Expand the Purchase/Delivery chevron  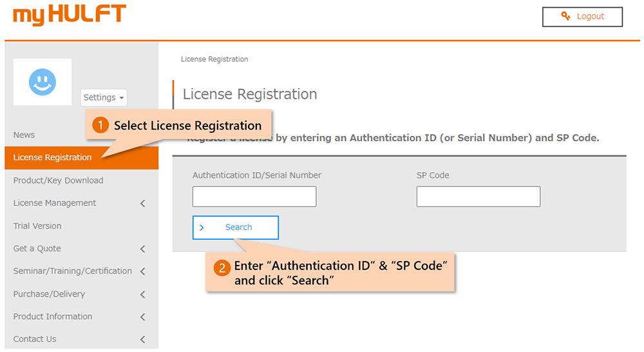click(143, 295)
